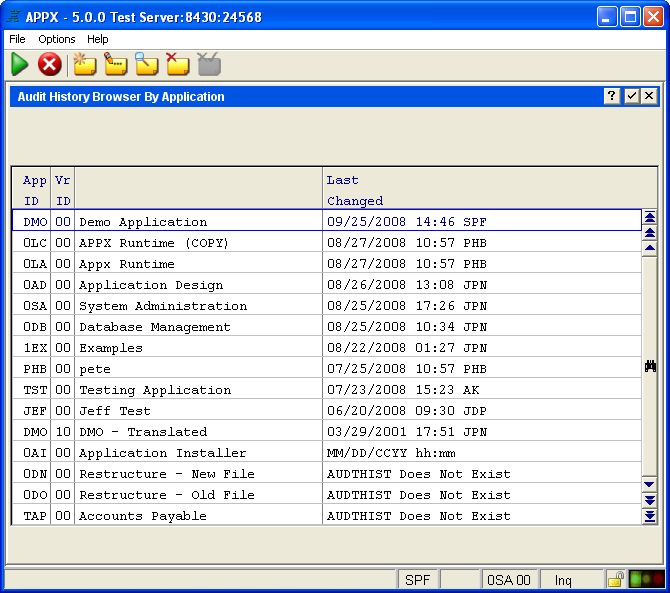Close the Audit History Browser panel

pos(649,96)
